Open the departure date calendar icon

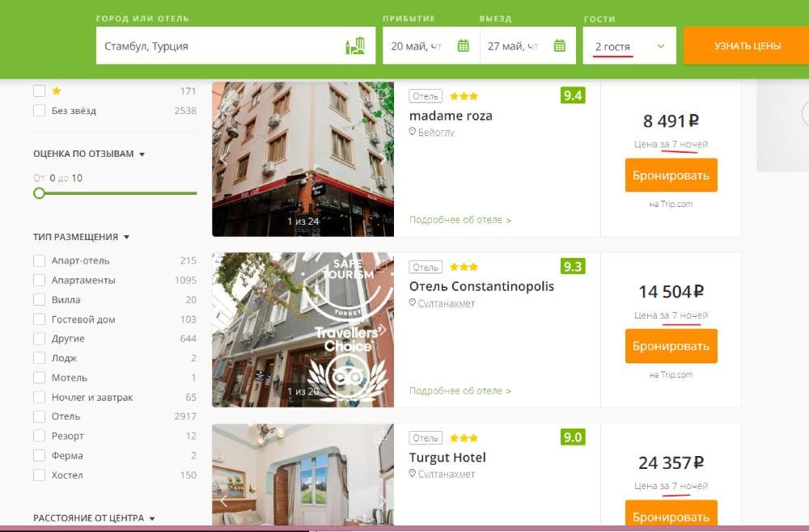point(559,46)
